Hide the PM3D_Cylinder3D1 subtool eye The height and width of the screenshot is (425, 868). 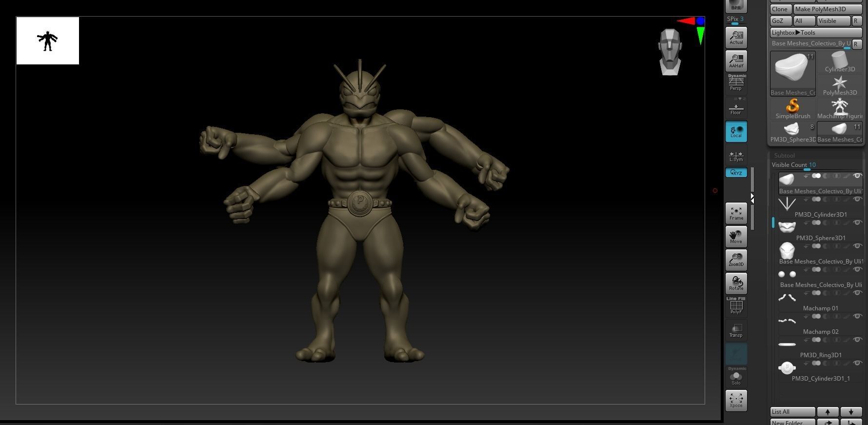(857, 199)
